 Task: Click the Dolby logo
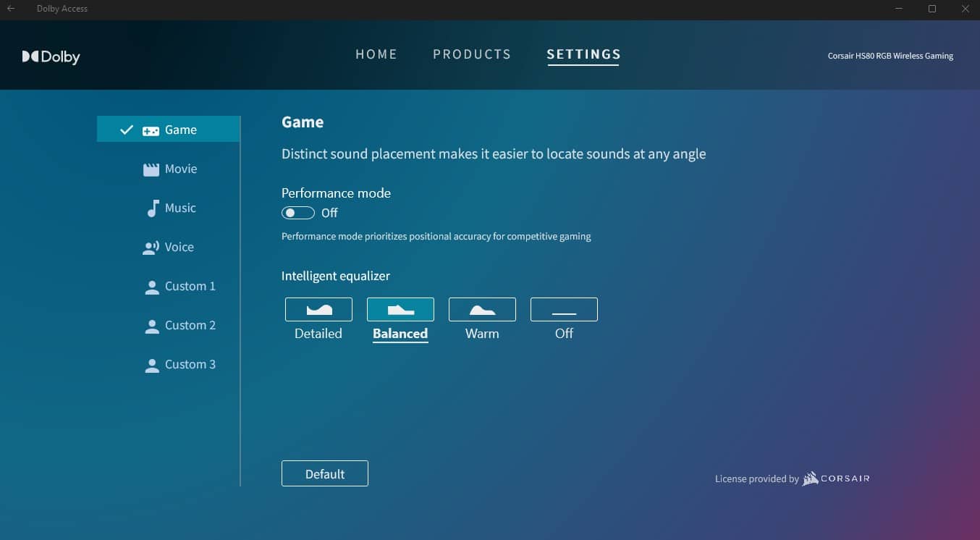click(51, 56)
